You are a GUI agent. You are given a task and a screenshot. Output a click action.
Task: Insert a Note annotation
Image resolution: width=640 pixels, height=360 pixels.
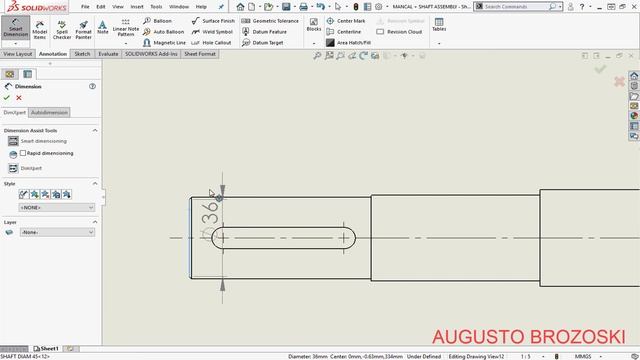pyautogui.click(x=102, y=27)
